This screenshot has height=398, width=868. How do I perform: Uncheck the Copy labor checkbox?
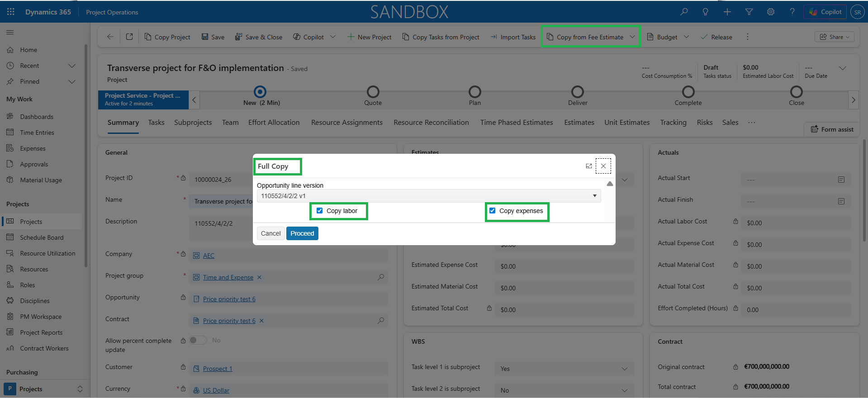pos(320,211)
